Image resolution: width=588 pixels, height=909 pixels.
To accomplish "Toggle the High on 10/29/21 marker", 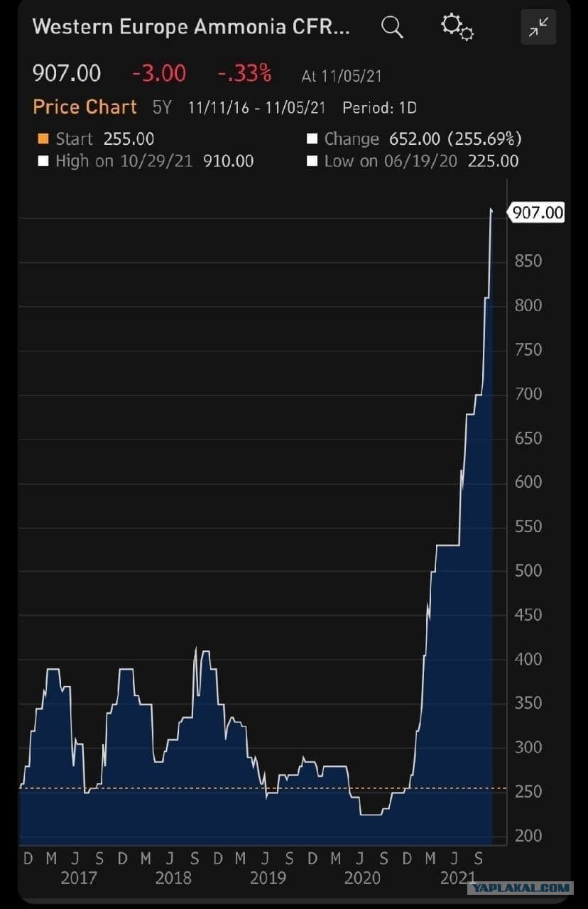I will pyautogui.click(x=43, y=161).
